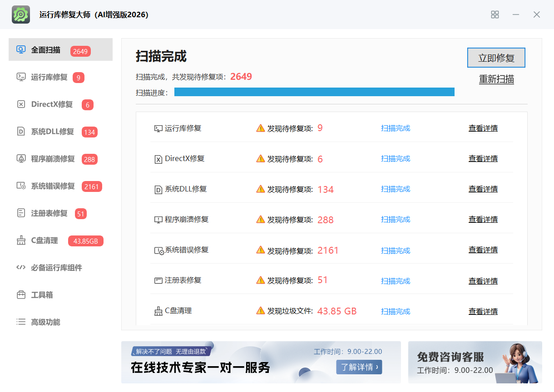
Task: Click the system error repair icon in sidebar
Action: coord(21,186)
